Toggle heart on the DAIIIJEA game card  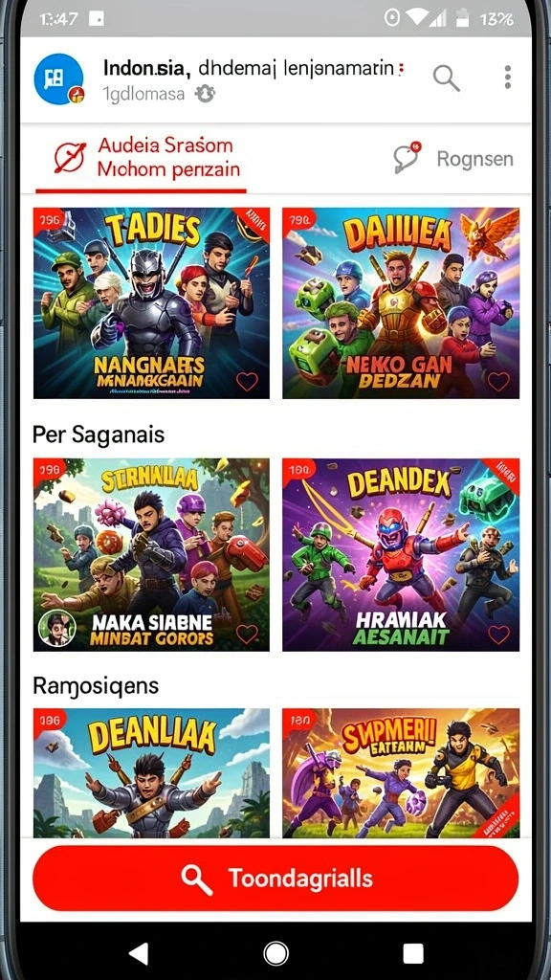pos(497,381)
